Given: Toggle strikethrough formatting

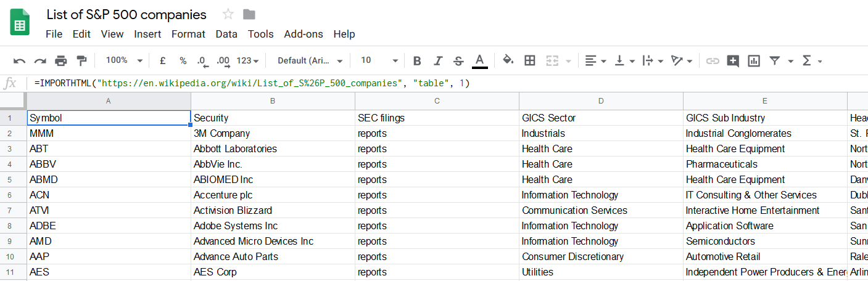Looking at the screenshot, I should [x=458, y=60].
